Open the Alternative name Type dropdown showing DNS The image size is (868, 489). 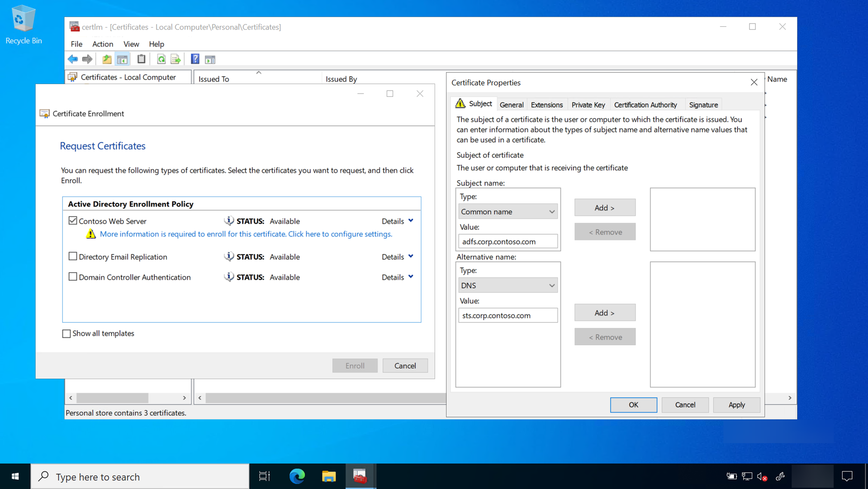pos(508,285)
